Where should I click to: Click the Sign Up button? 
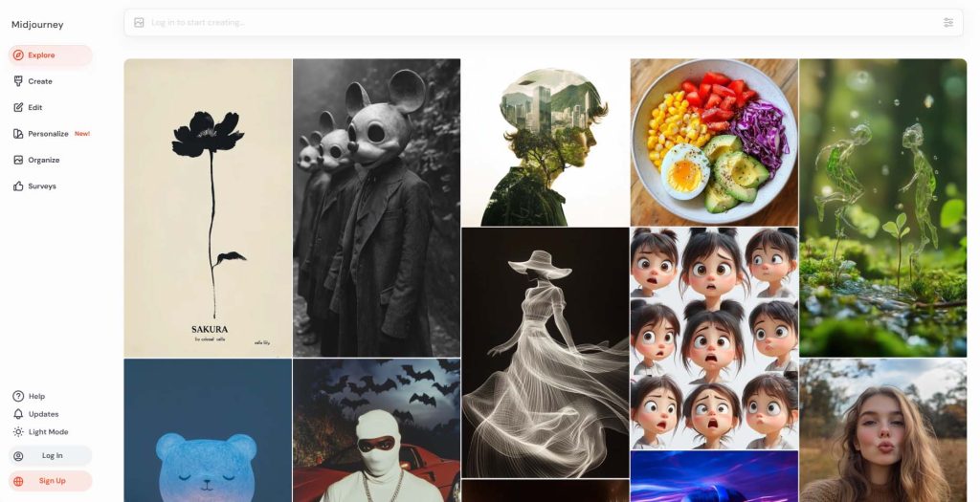[x=50, y=481]
